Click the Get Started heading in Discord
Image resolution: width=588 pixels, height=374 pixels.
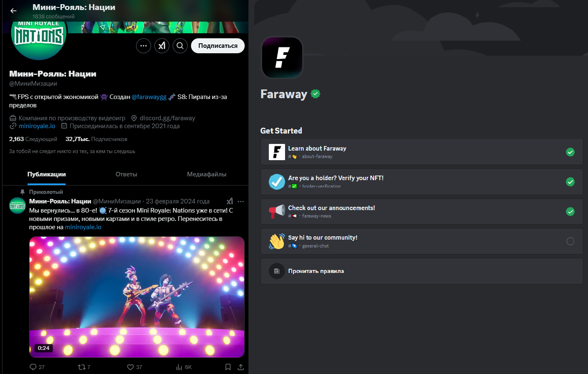coord(281,131)
